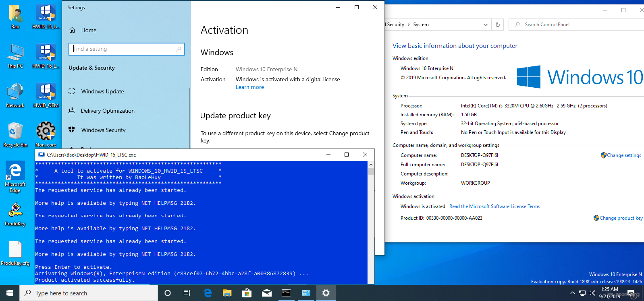Viewport: 644px width, 301px height.
Task: Launch Edge from the taskbar
Action: click(208, 293)
